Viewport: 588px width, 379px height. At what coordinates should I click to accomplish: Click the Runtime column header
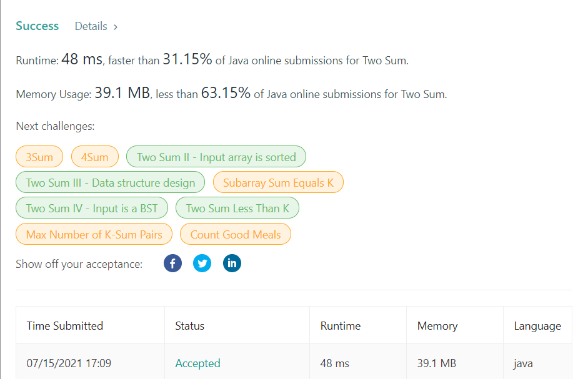pyautogui.click(x=341, y=326)
